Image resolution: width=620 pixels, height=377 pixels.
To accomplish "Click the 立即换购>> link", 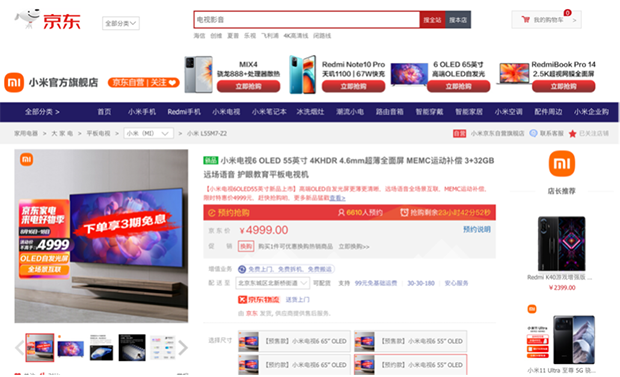I will pyautogui.click(x=354, y=246).
